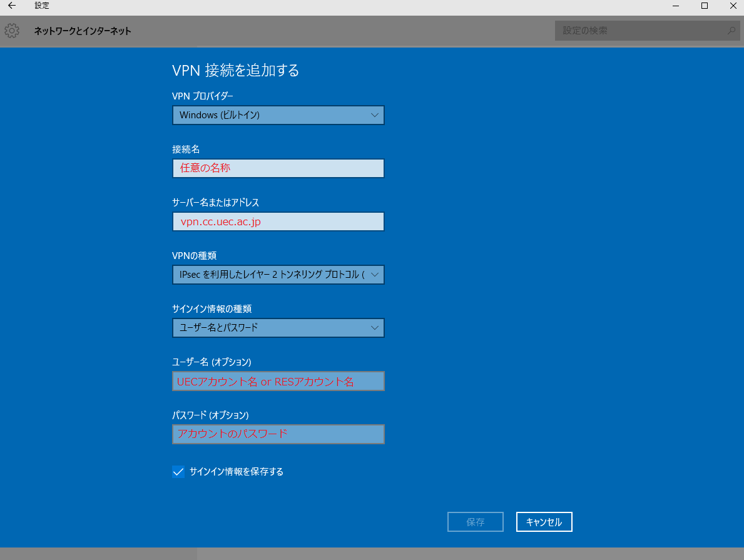Open settings home via gear icon

tap(12, 31)
